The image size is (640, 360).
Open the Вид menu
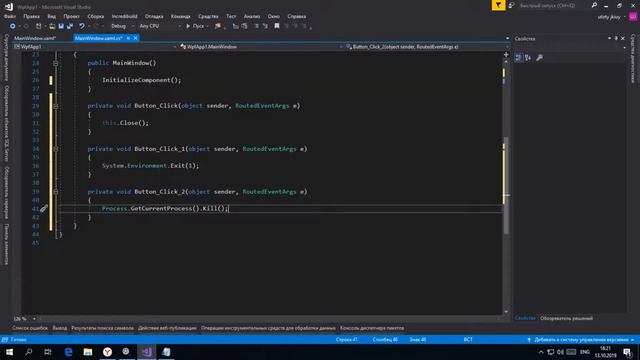click(51, 16)
